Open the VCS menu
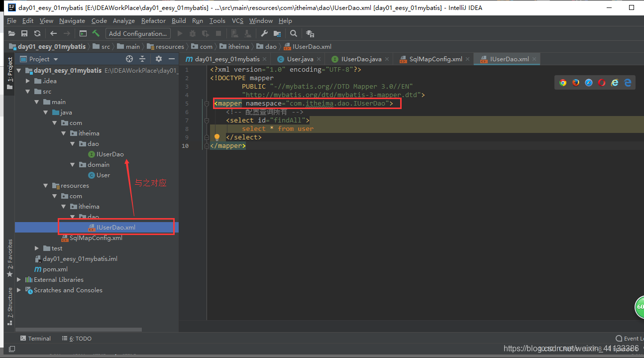 [238, 21]
